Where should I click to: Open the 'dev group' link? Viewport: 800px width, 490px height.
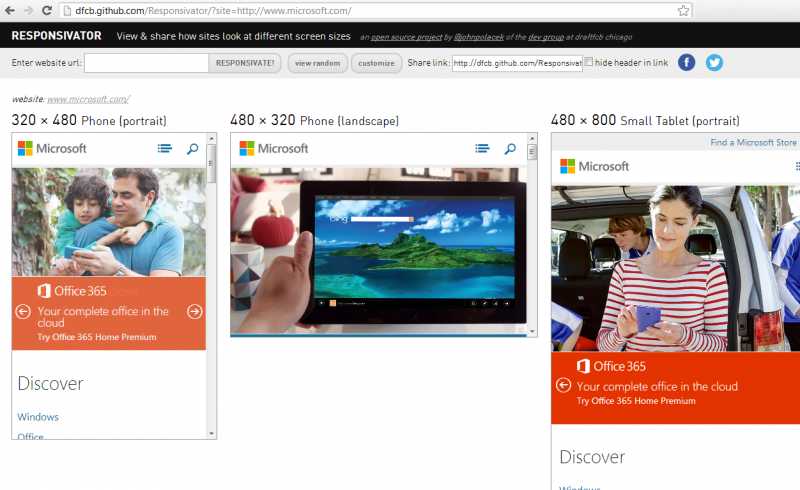coord(546,37)
